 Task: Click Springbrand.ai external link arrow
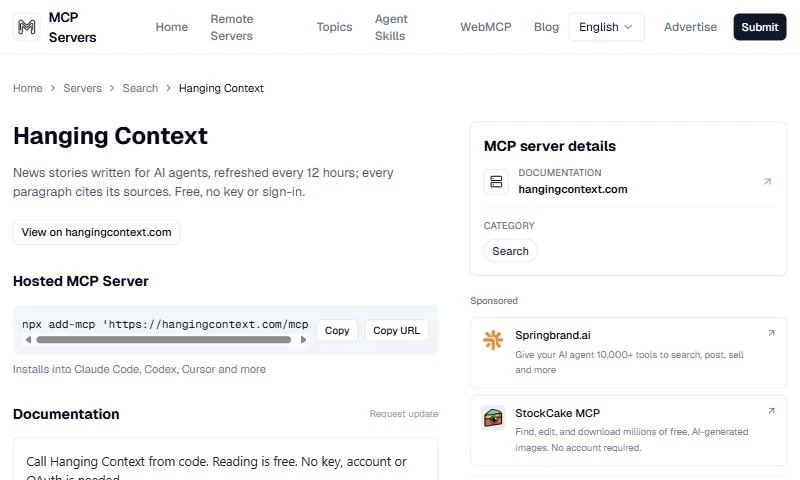click(771, 333)
